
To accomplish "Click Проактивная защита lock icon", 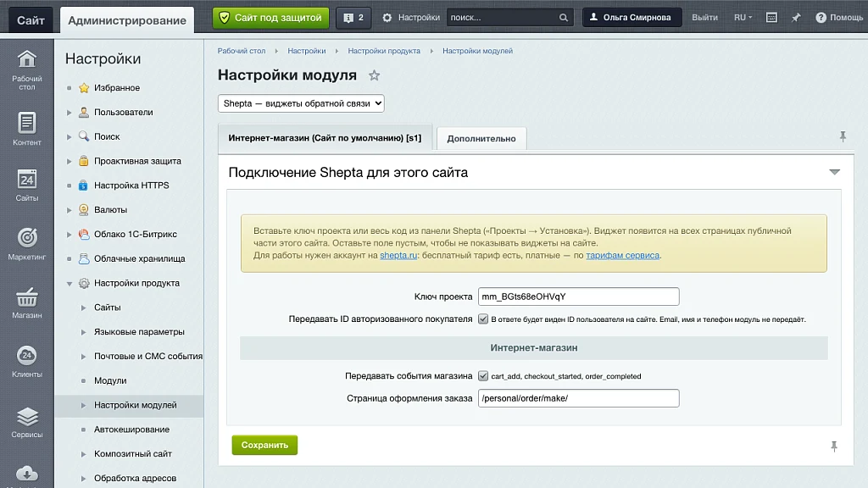I will click(x=84, y=161).
